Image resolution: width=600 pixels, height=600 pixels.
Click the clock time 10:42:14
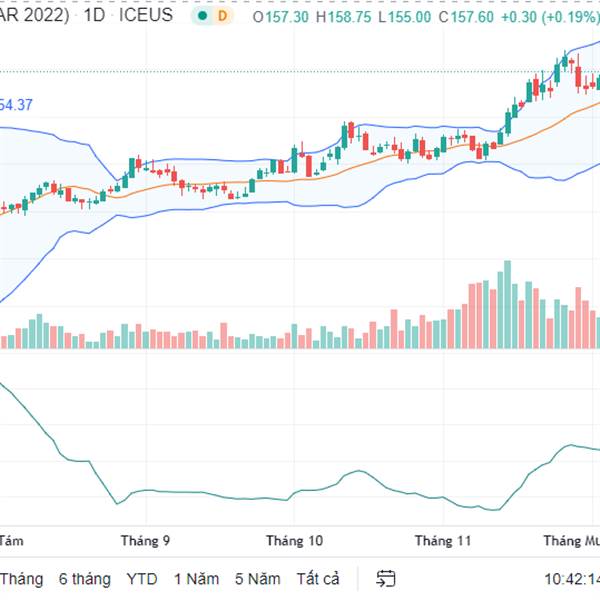572,579
